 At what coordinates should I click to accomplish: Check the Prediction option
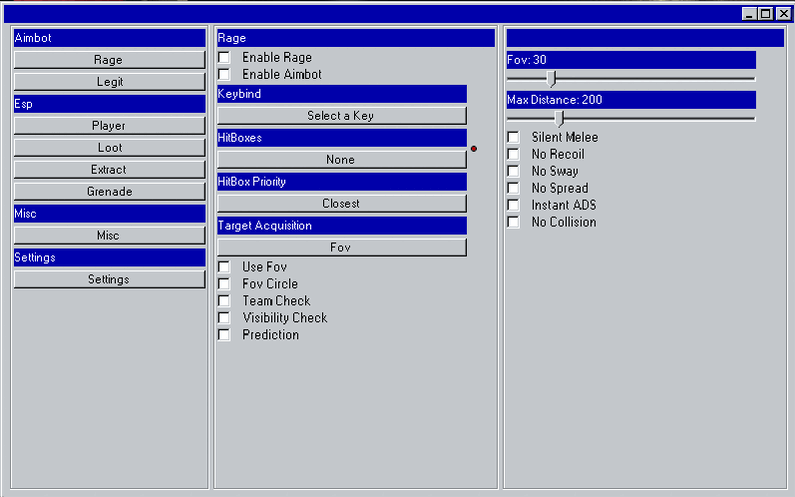[224, 335]
